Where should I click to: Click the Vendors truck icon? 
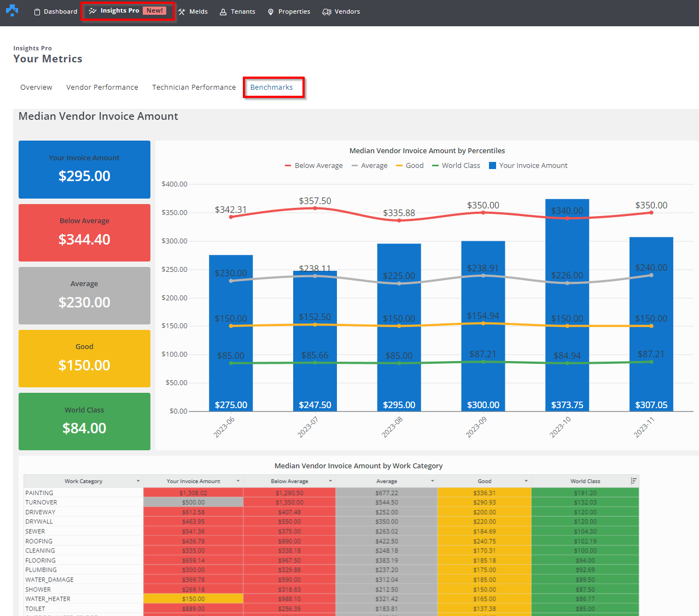pos(327,12)
